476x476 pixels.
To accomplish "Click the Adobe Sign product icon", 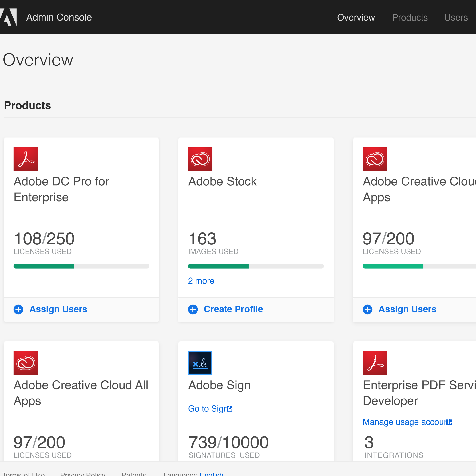I will click(x=200, y=363).
